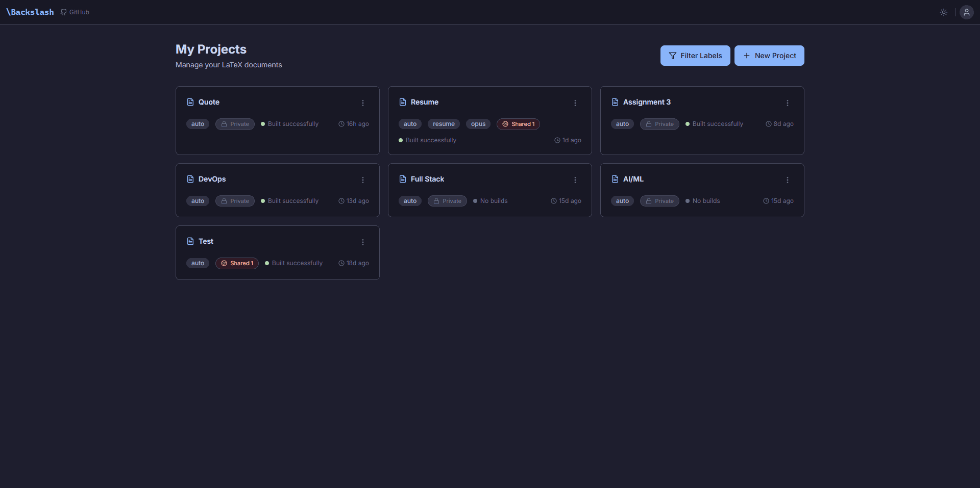The height and width of the screenshot is (488, 980).
Task: Open the options menu on the Quote card
Action: (x=362, y=103)
